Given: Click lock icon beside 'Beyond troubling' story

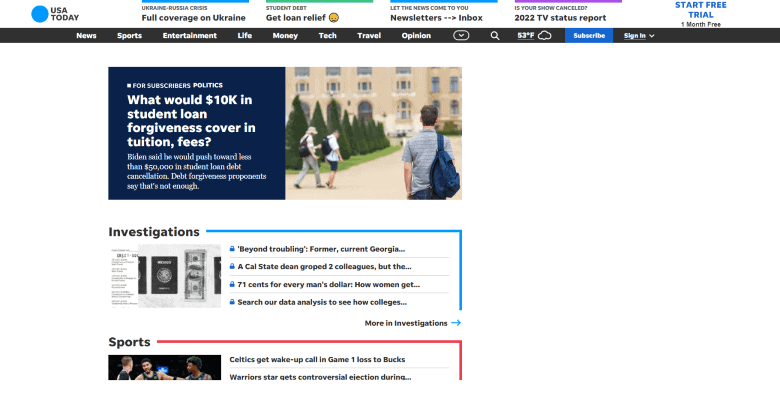Looking at the screenshot, I should click(x=232, y=249).
